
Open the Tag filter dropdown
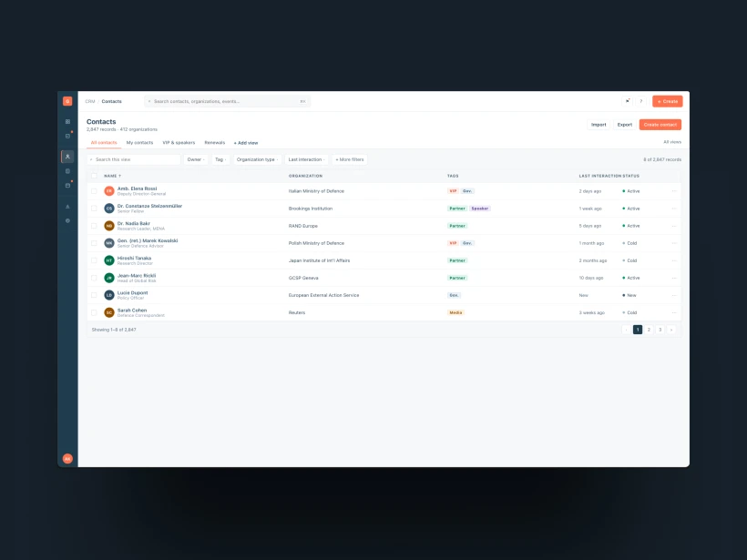[x=220, y=159]
